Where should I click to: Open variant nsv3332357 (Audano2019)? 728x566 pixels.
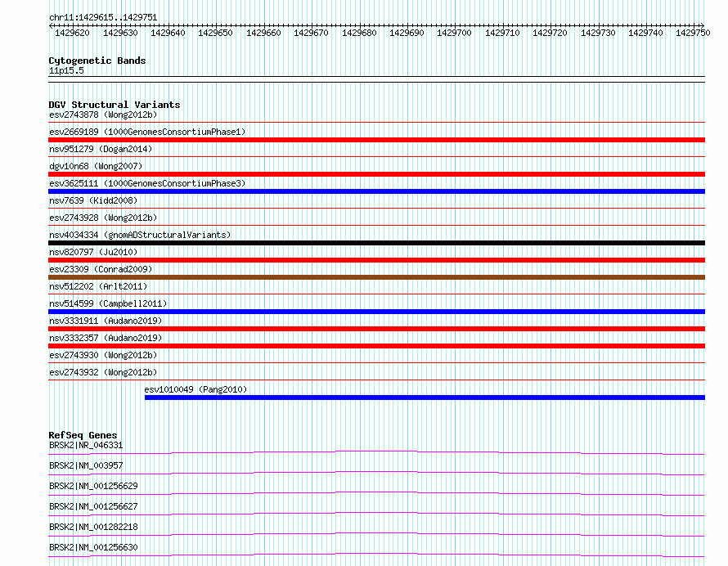tap(106, 338)
